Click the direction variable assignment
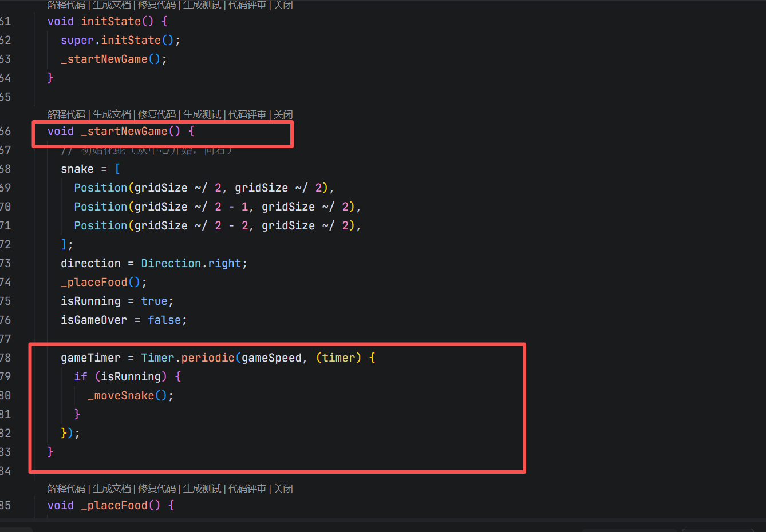The image size is (766, 532). [x=90, y=263]
